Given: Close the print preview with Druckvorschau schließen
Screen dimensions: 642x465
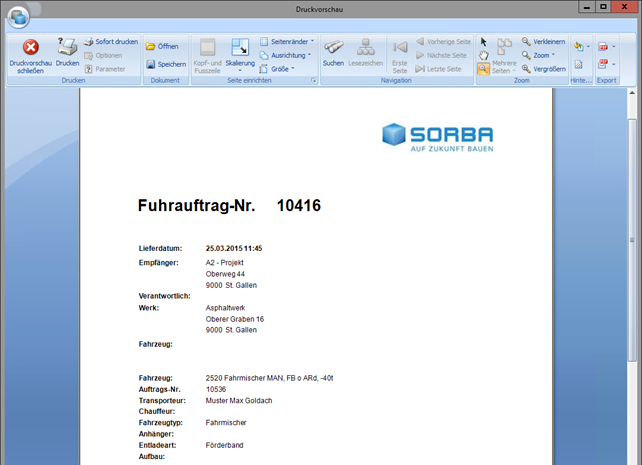Looking at the screenshot, I should click(x=30, y=55).
